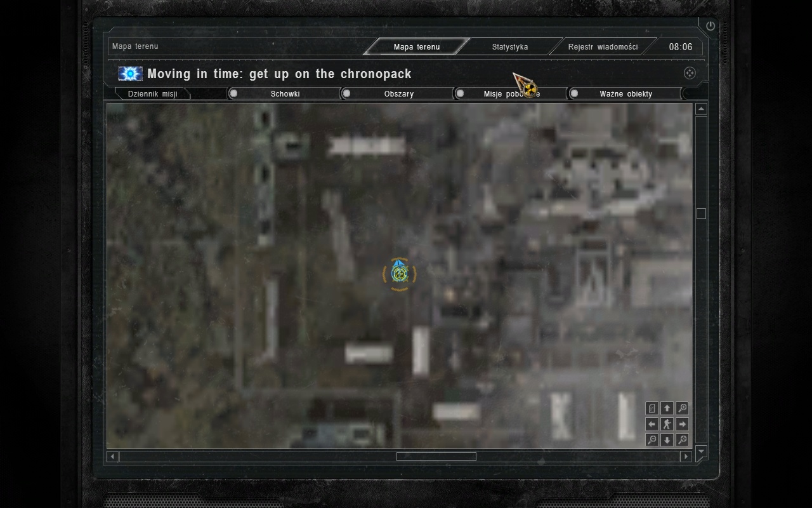The height and width of the screenshot is (508, 812).
Task: Center the map on the player figure icon
Action: click(667, 424)
